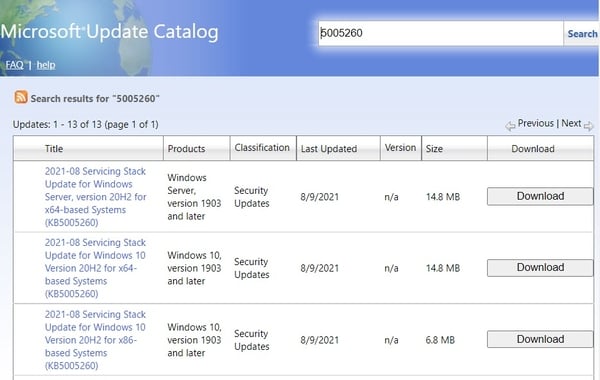Sort results by Products column
Viewport: 600px width, 380px height.
click(186, 148)
